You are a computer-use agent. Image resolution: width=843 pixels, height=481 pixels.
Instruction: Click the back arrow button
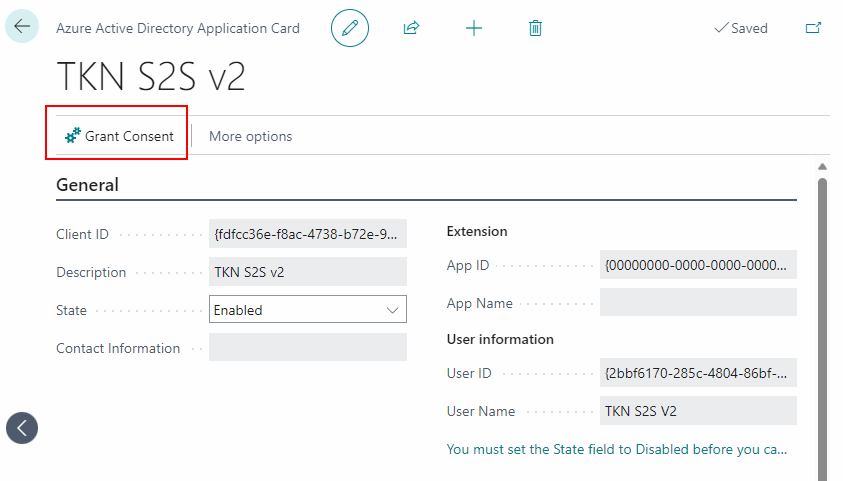[x=22, y=28]
